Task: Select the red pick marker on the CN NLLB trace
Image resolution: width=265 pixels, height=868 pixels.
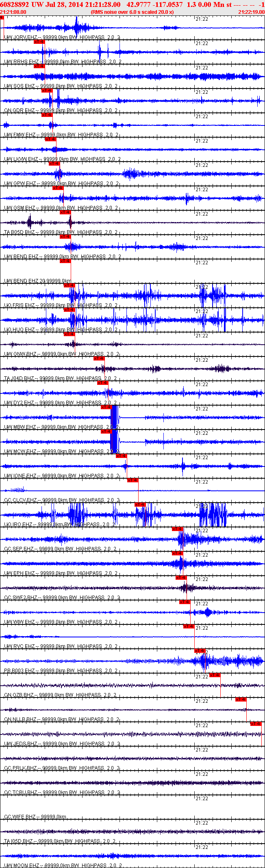Action: [241, 700]
